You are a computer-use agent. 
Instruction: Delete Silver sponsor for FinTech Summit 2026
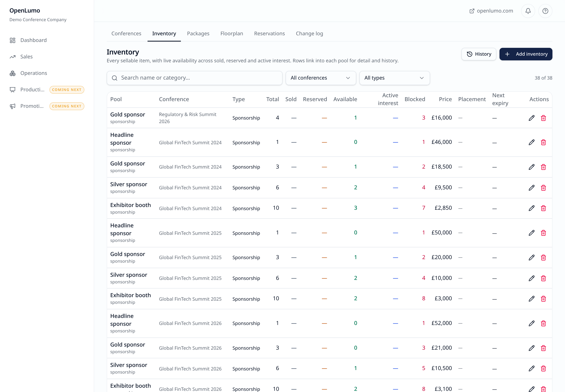click(543, 368)
